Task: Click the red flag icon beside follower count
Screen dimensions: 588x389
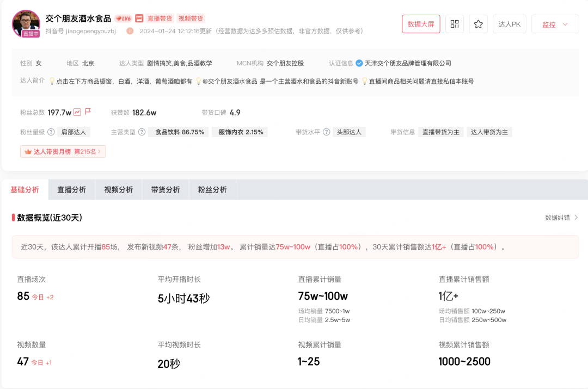Action: [x=88, y=112]
